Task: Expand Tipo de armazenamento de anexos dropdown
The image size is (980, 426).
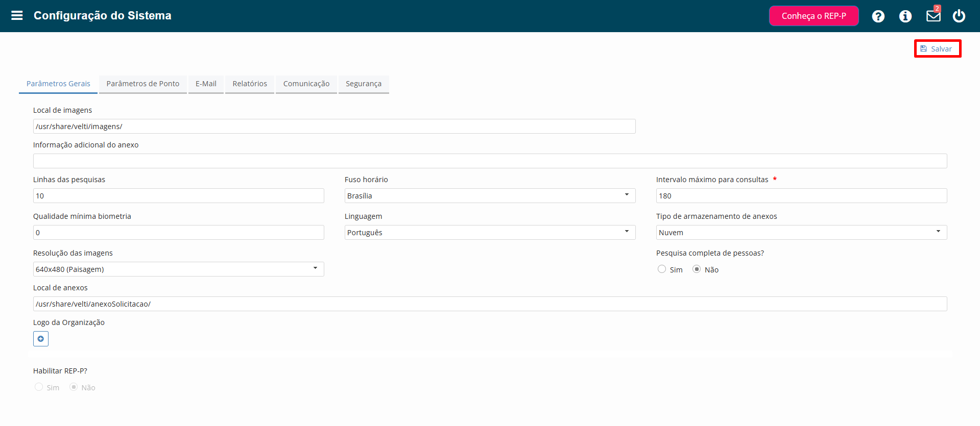Action: pos(801,233)
